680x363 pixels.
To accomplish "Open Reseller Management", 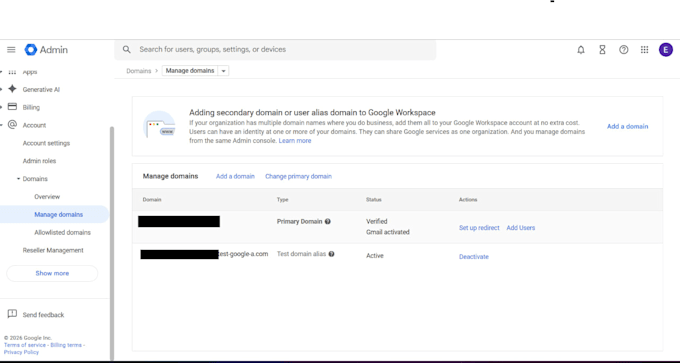I will pyautogui.click(x=53, y=250).
